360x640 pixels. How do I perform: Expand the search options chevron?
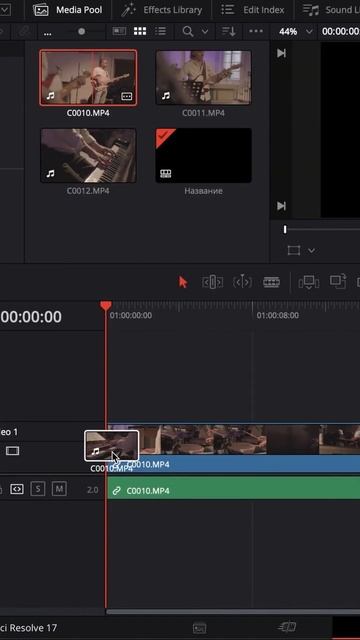click(x=205, y=31)
